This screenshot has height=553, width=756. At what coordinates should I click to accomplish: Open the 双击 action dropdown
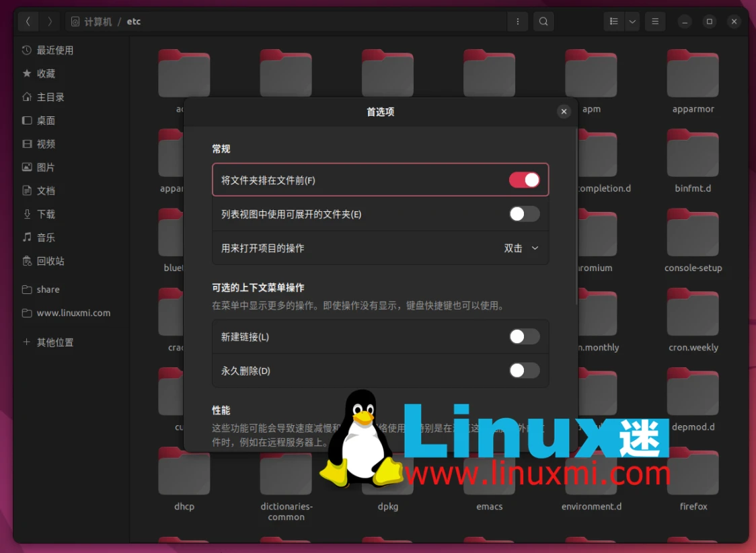point(521,248)
